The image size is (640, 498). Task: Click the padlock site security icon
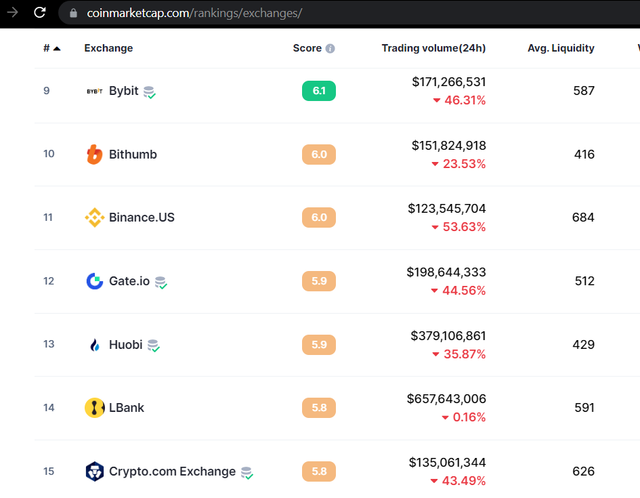pyautogui.click(x=73, y=13)
